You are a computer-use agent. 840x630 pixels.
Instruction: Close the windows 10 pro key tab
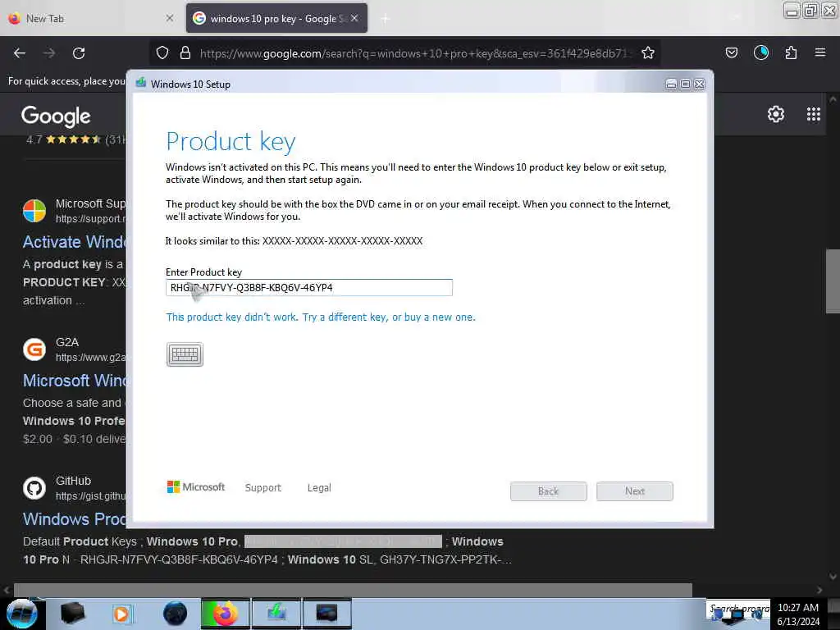[x=354, y=18]
